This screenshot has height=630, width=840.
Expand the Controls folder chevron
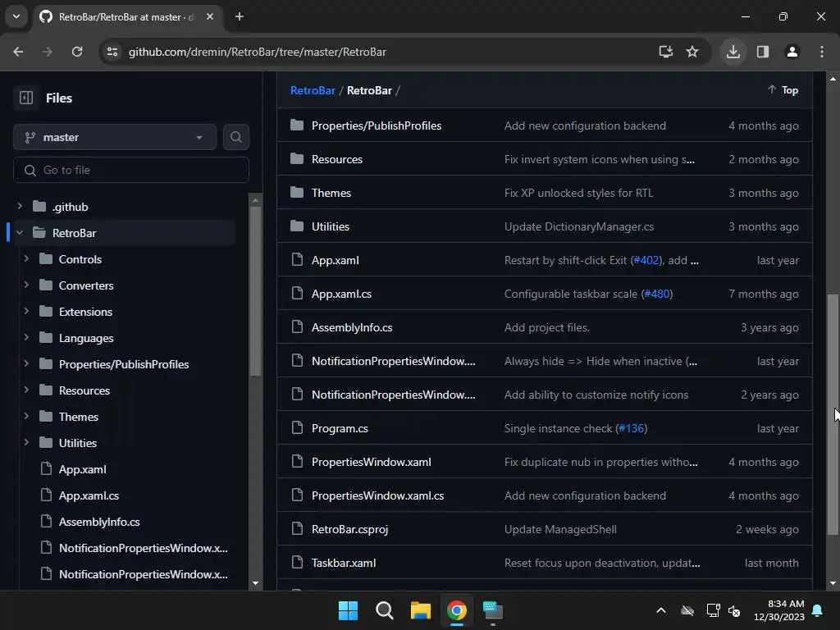click(26, 258)
